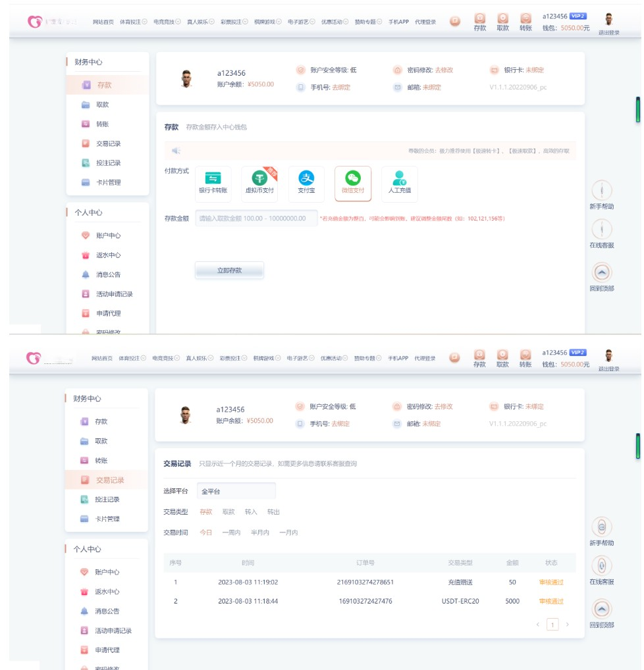The width and height of the screenshot is (644, 670).
Task: Select 今日 in the 交易时间 filter
Action: tap(205, 532)
